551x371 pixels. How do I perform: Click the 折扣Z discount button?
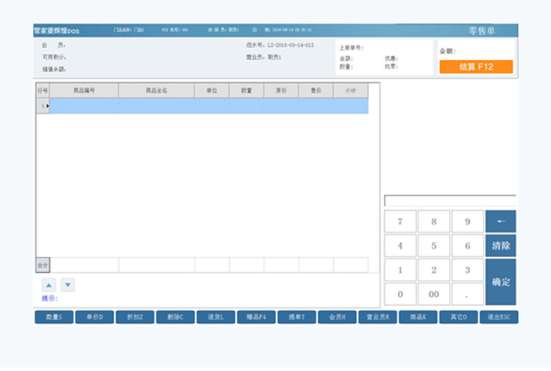point(135,317)
